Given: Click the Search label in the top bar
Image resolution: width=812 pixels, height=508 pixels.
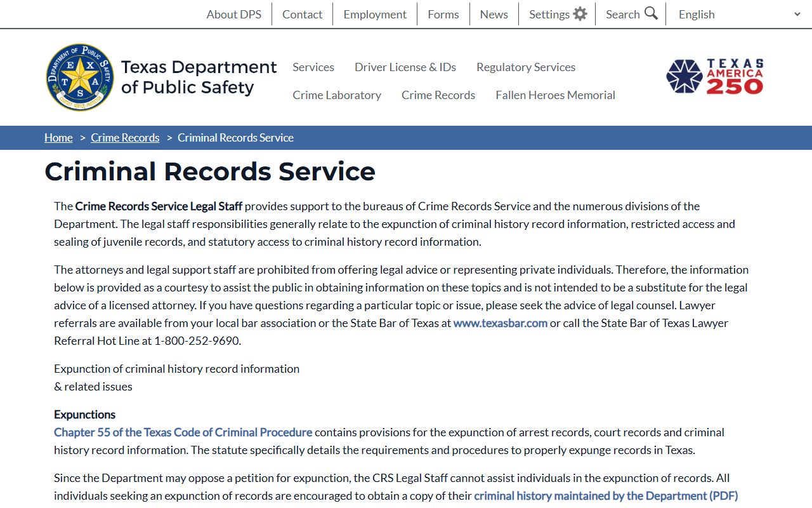Looking at the screenshot, I should (x=623, y=14).
